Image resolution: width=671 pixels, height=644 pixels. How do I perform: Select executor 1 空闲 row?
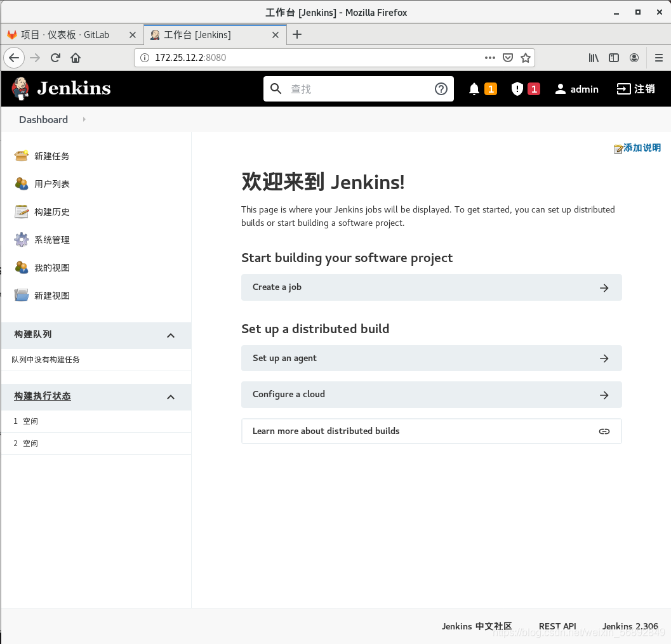click(96, 421)
